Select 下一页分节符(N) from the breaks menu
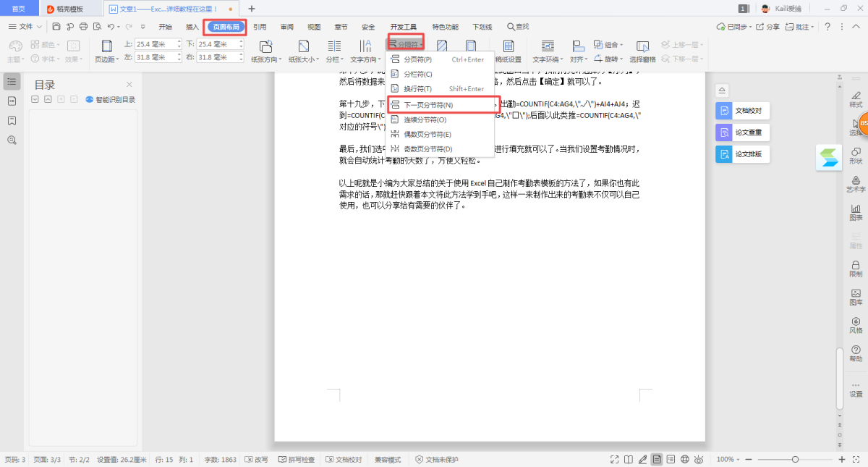Image resolution: width=868 pixels, height=467 pixels. [x=428, y=105]
